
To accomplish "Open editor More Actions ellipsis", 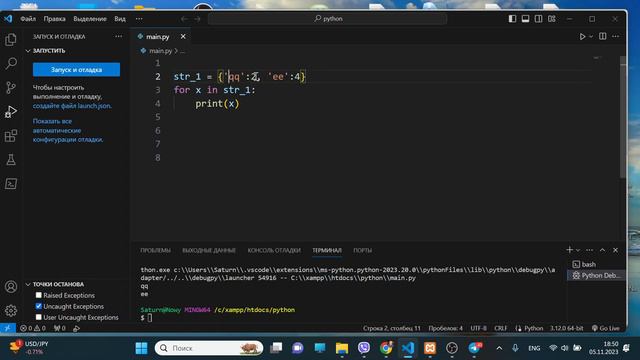I will tap(616, 36).
